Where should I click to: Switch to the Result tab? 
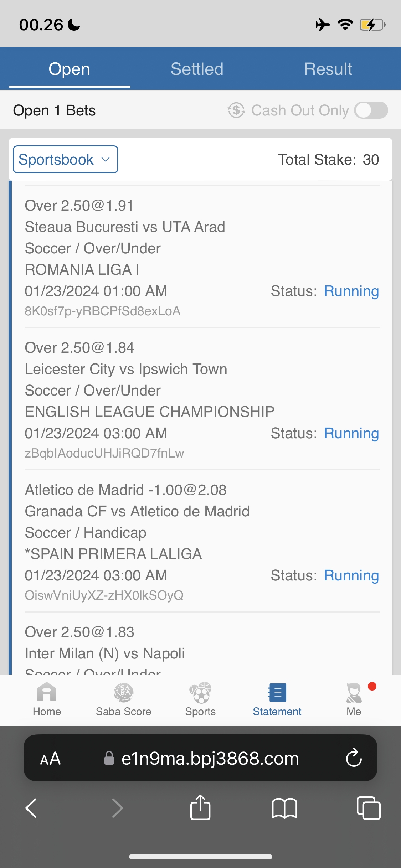click(328, 69)
